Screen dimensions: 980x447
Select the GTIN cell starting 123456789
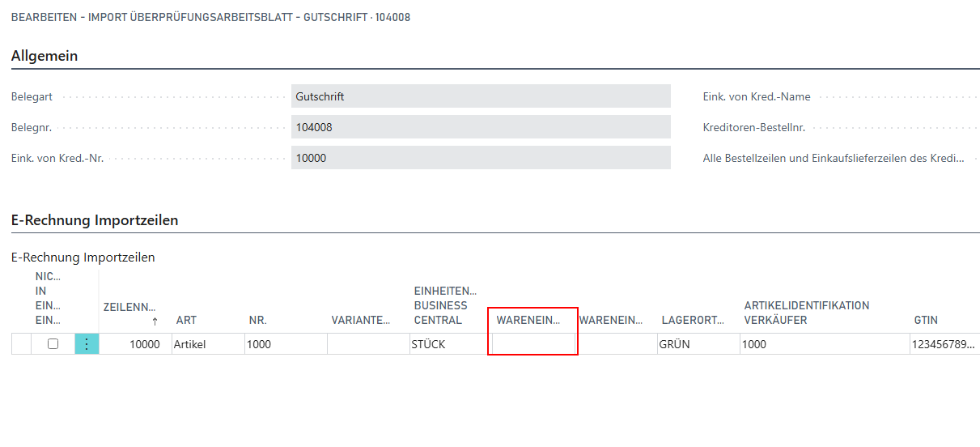944,344
